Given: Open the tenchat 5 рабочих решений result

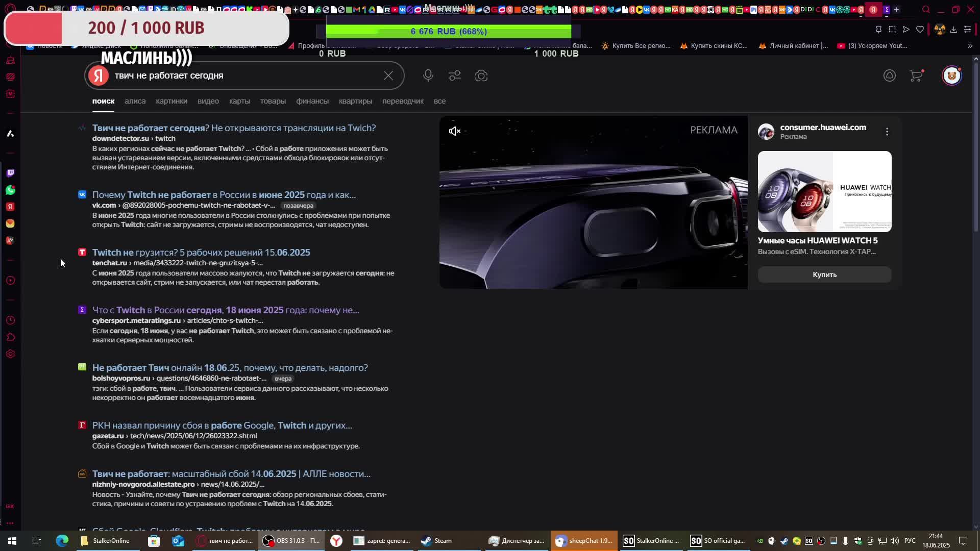Looking at the screenshot, I should click(x=201, y=253).
